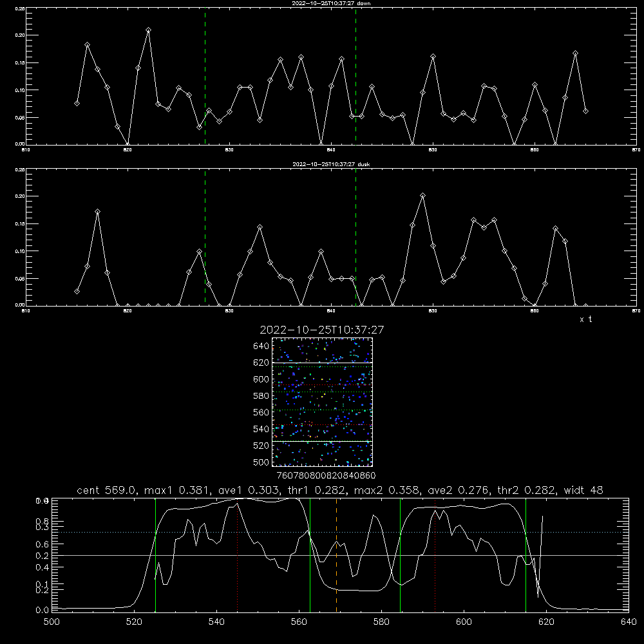Click the '600' y-axis label of the heat map

tap(261, 379)
